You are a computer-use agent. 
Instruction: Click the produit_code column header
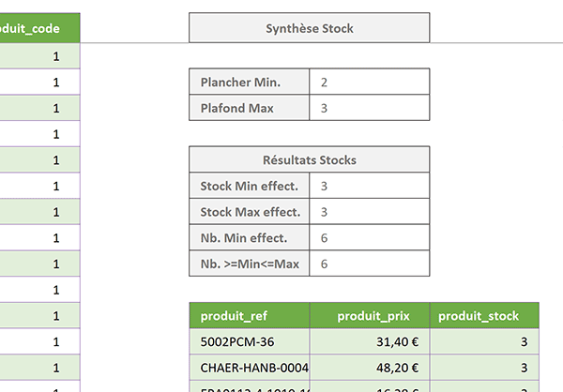pyautogui.click(x=39, y=28)
